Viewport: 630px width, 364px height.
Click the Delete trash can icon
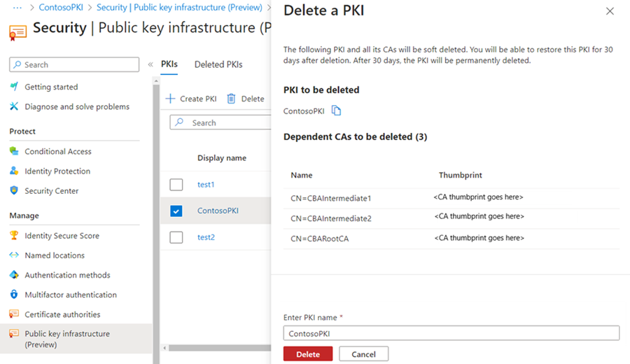click(231, 99)
